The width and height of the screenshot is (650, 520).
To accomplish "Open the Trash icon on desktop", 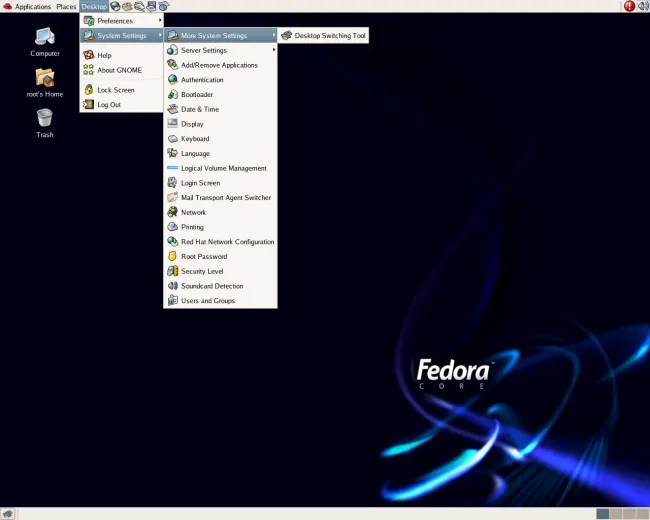I will pyautogui.click(x=45, y=119).
